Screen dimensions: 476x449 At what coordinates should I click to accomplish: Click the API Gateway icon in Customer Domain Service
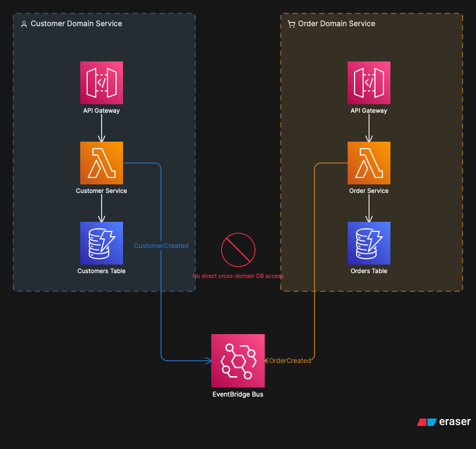point(102,83)
